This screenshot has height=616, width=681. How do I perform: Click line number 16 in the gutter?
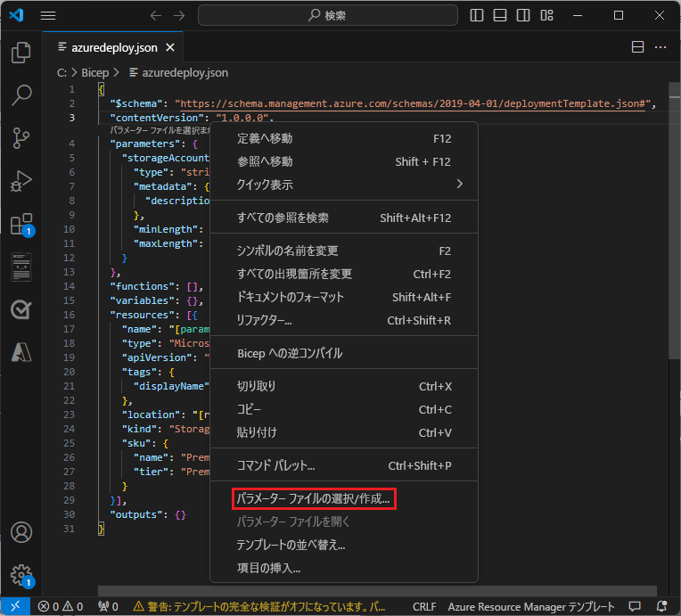[69, 315]
